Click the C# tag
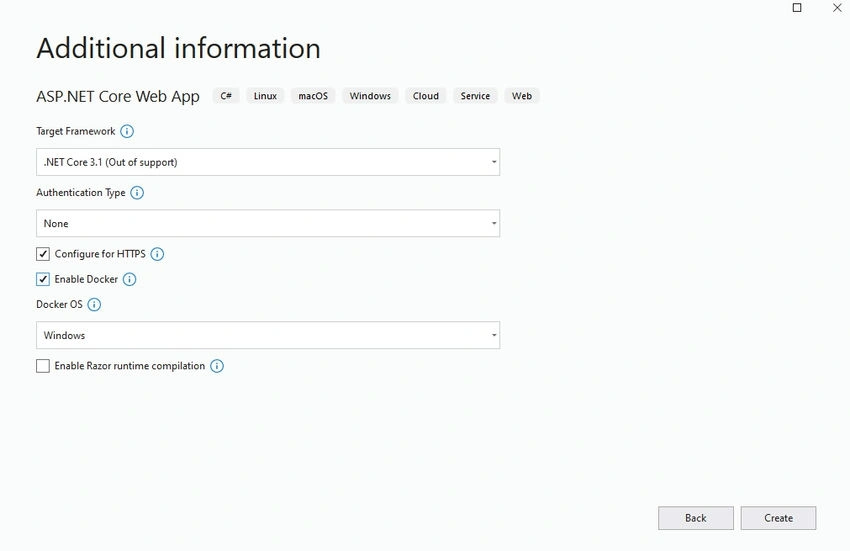This screenshot has width=850, height=551. tap(226, 96)
